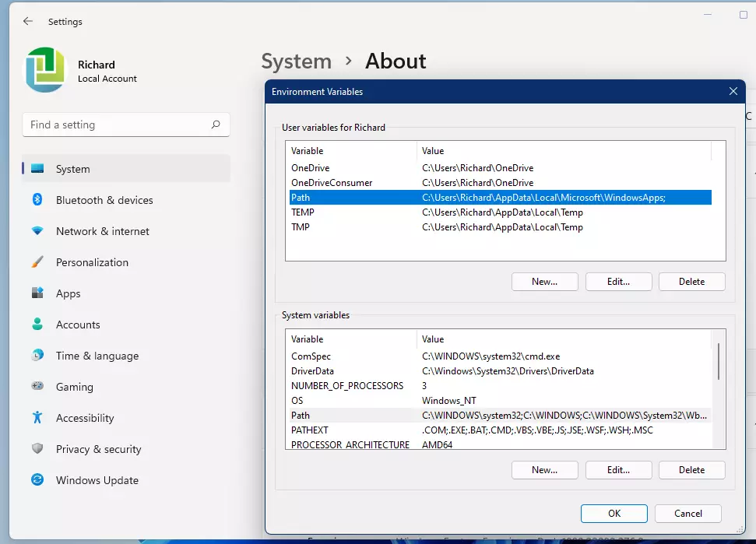Open Apps settings via its grid icon
This screenshot has height=544, width=756.
(37, 293)
